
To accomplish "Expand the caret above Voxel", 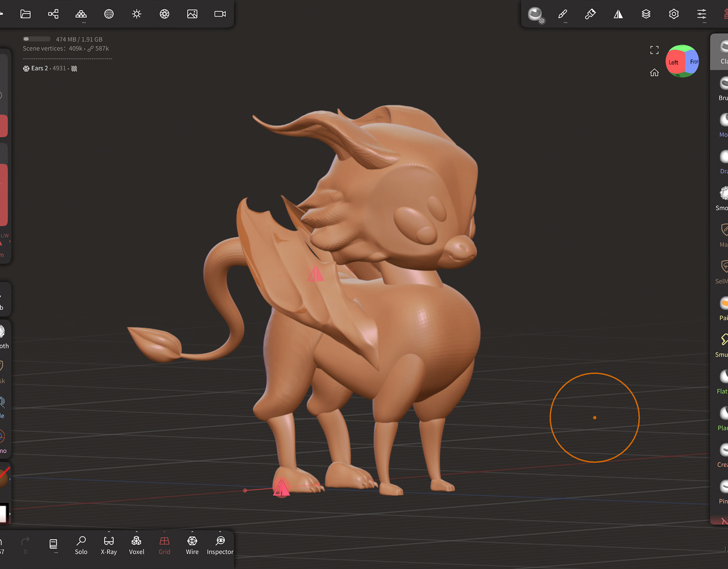I will click(x=136, y=531).
